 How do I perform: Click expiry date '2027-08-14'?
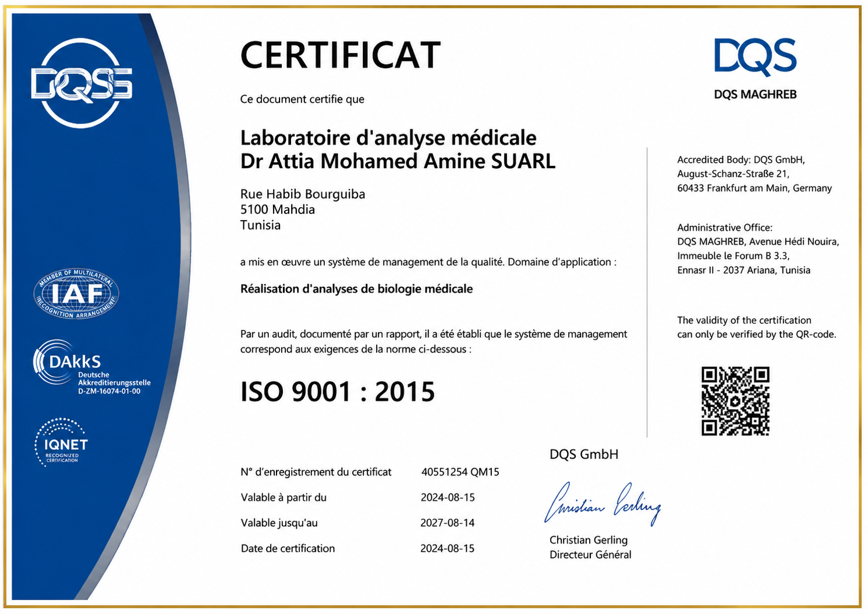[448, 523]
